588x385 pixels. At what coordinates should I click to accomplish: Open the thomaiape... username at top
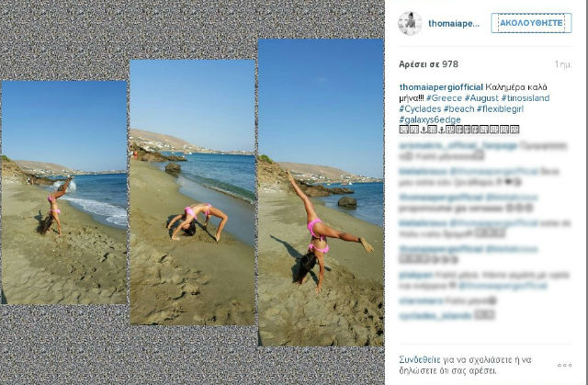[x=454, y=23]
